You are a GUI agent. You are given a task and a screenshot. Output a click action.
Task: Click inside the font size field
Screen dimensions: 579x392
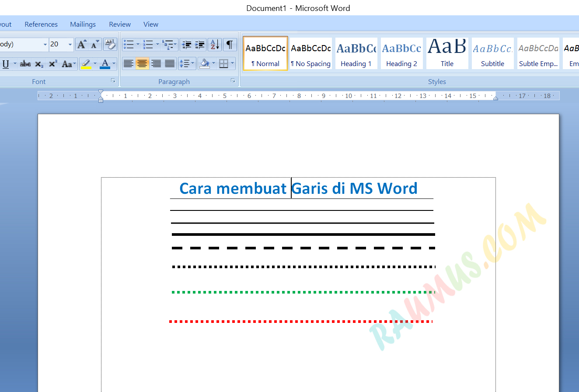[58, 44]
